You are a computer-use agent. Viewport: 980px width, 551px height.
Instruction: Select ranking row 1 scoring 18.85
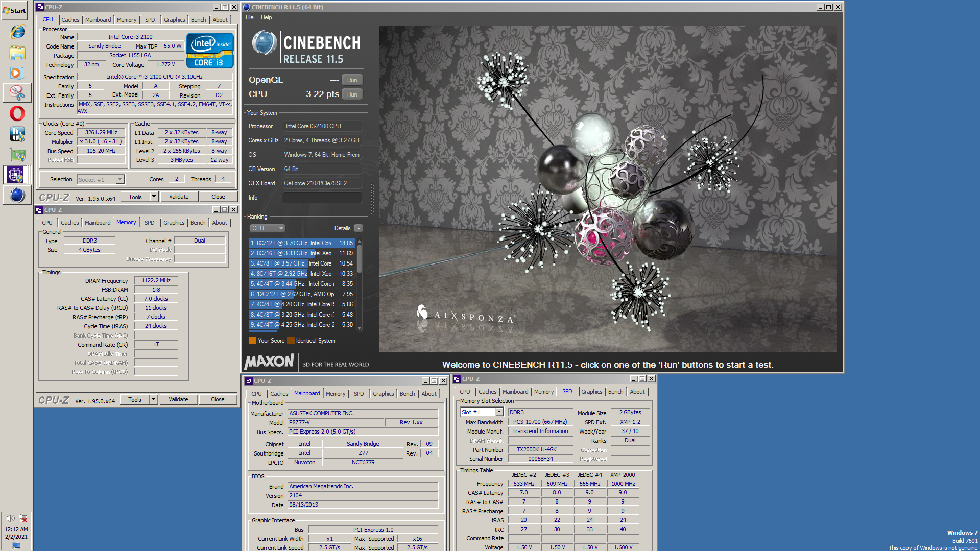click(x=302, y=243)
